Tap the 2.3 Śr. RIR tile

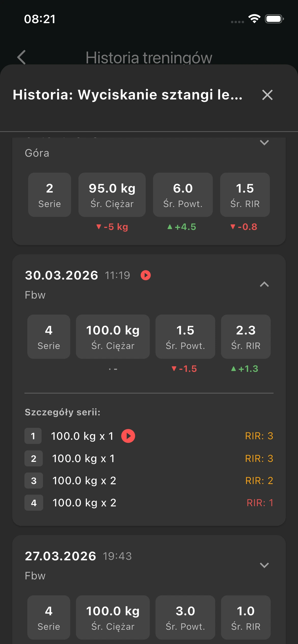point(246,337)
